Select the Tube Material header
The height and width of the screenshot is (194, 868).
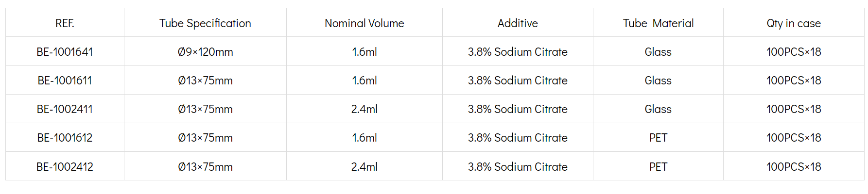click(x=658, y=23)
